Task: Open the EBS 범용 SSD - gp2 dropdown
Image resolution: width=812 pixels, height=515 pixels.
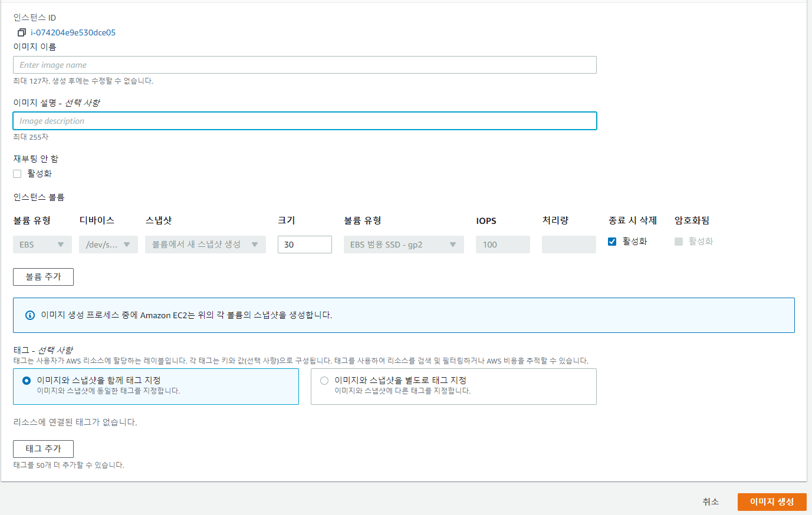Action: 404,245
